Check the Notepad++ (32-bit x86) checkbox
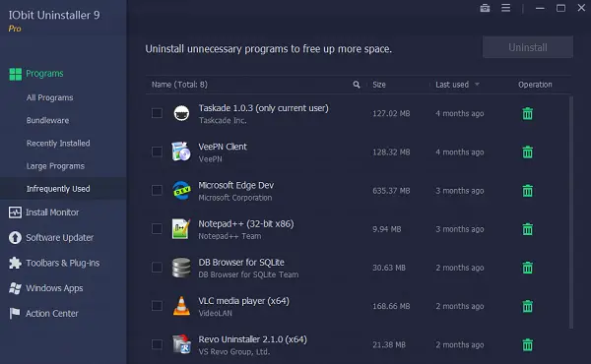Screen dimensions: 591x364 [x=157, y=228]
